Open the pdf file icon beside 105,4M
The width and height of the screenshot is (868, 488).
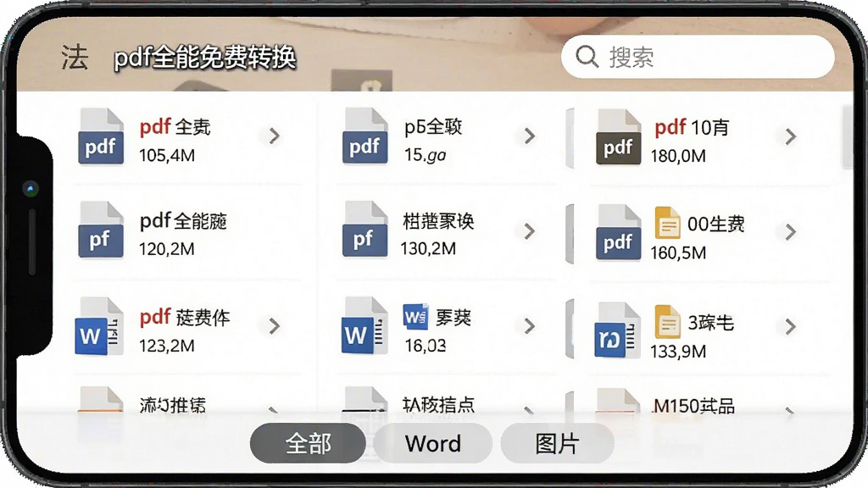point(101,136)
